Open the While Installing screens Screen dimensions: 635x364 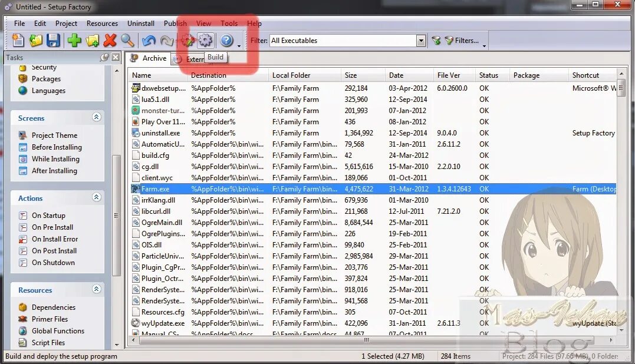55,158
